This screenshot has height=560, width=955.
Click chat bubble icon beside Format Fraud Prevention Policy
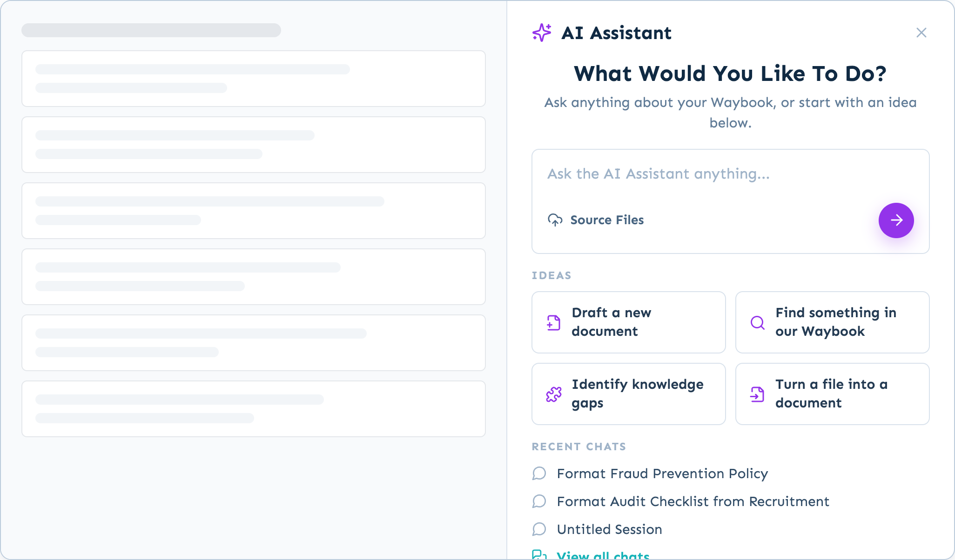[539, 473]
